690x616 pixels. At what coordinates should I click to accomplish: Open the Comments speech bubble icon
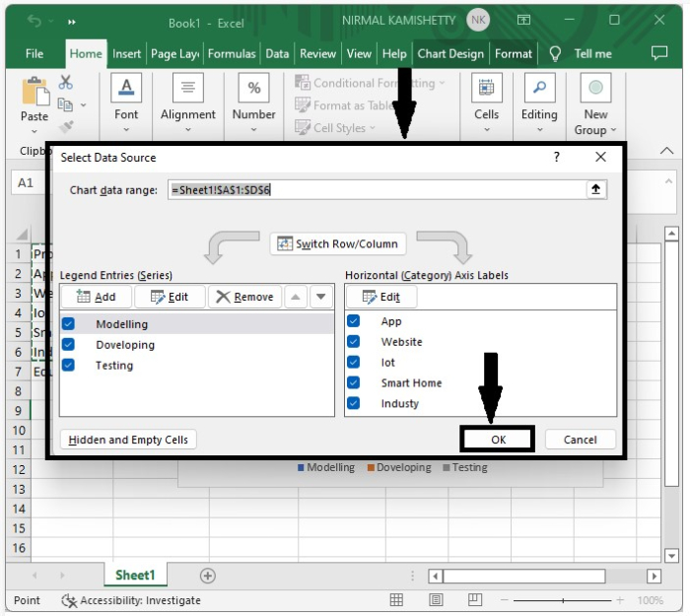click(x=659, y=53)
